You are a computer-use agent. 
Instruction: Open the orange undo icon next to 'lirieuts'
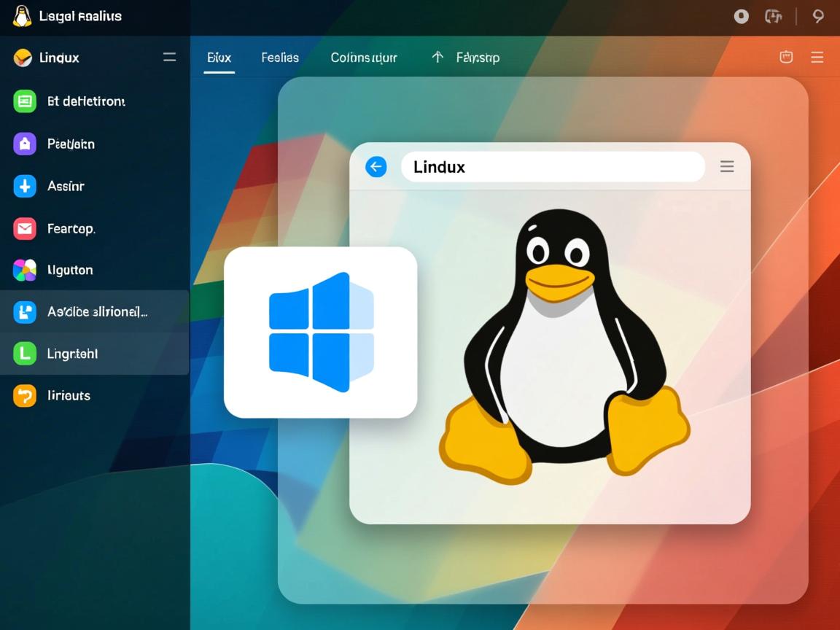coord(24,395)
